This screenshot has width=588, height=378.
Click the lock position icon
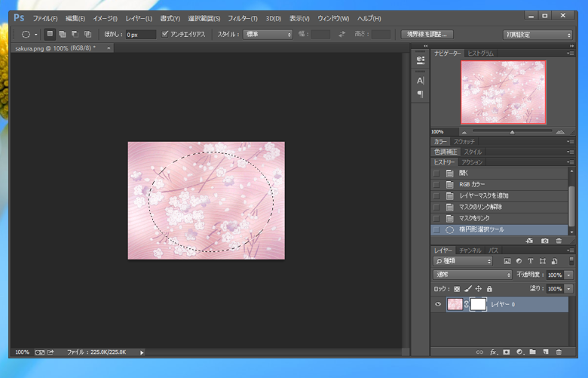click(478, 289)
